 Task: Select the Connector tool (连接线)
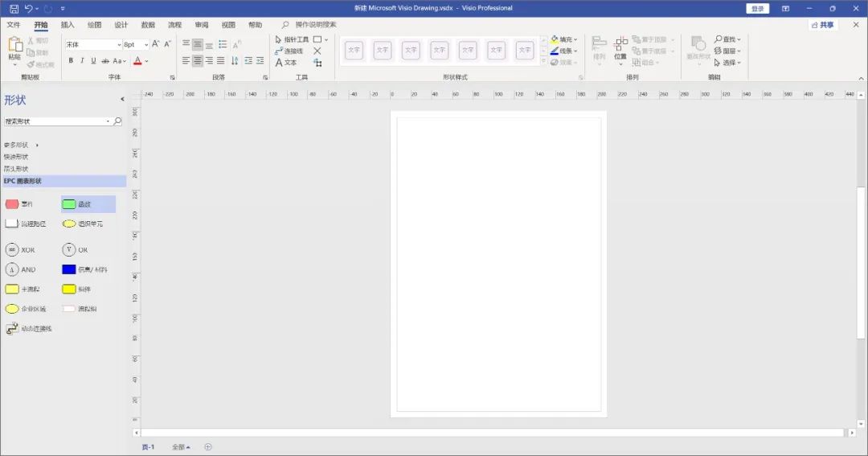(x=289, y=51)
